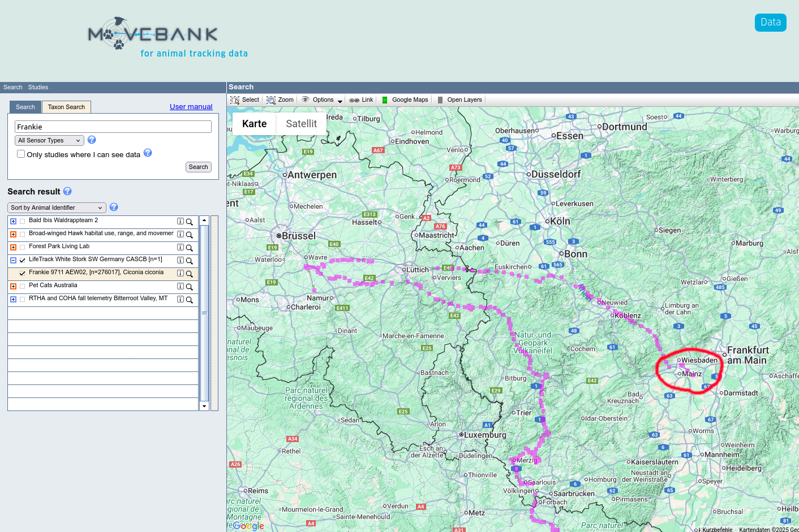The height and width of the screenshot is (532, 799).
Task: Enable only studies where I can see data
Action: click(21, 154)
